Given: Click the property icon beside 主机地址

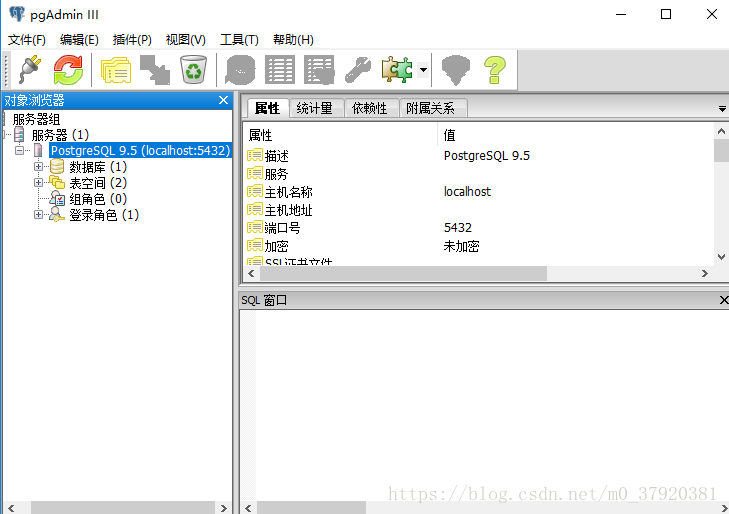Looking at the screenshot, I should [x=255, y=210].
